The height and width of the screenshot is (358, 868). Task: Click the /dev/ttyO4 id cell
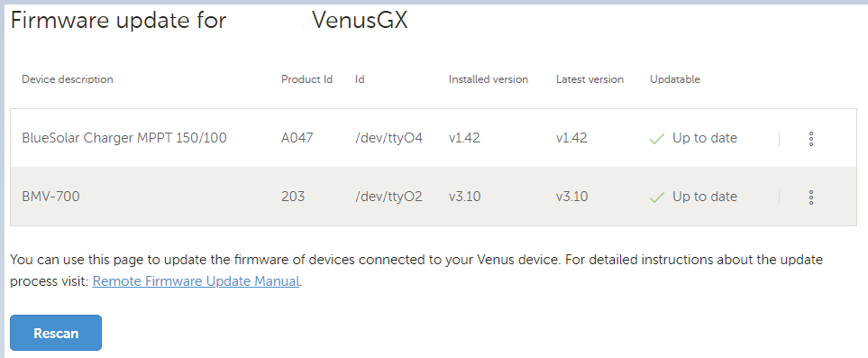click(x=389, y=138)
